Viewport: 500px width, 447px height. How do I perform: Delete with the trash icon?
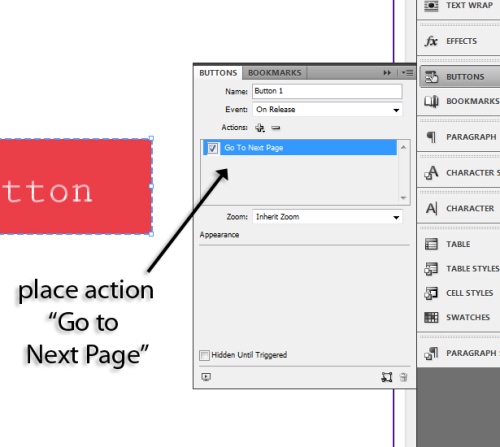click(403, 377)
